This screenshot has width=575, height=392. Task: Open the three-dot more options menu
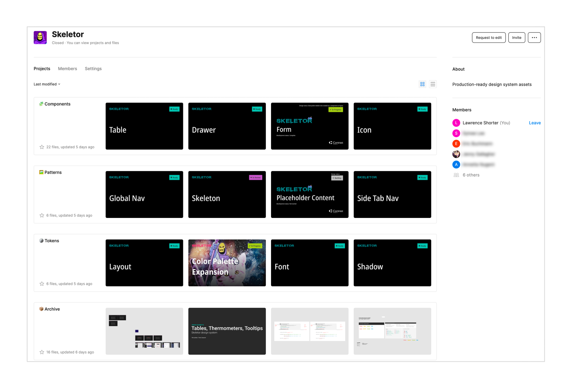point(534,38)
